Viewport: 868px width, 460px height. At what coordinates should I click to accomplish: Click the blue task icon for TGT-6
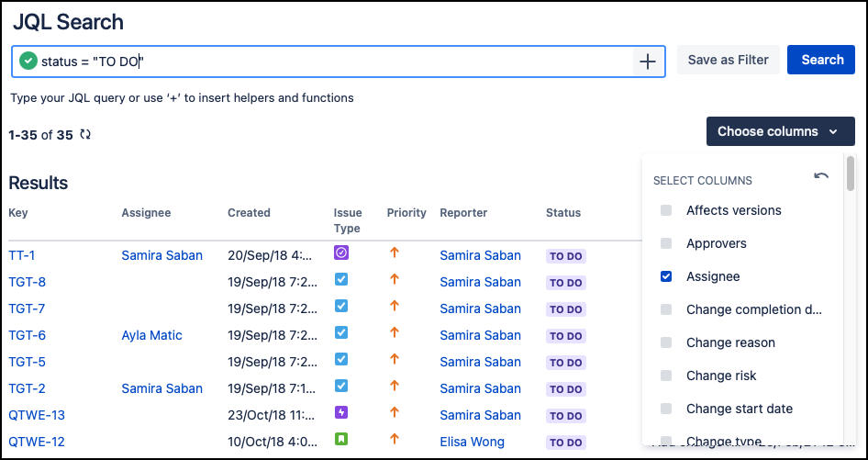coord(341,333)
